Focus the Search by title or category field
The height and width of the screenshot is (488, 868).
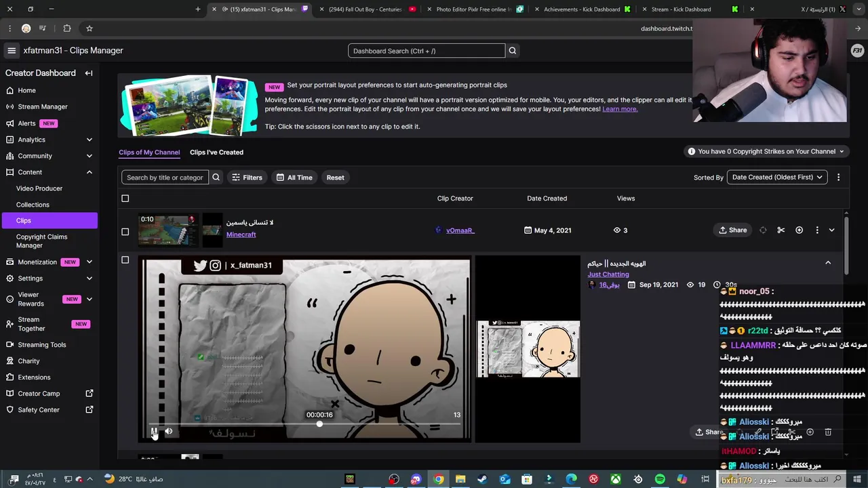coord(165,178)
